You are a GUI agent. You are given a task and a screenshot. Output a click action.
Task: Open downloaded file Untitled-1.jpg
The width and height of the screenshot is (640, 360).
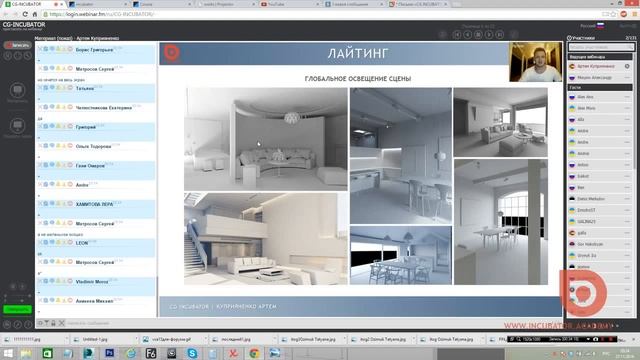tap(95, 340)
